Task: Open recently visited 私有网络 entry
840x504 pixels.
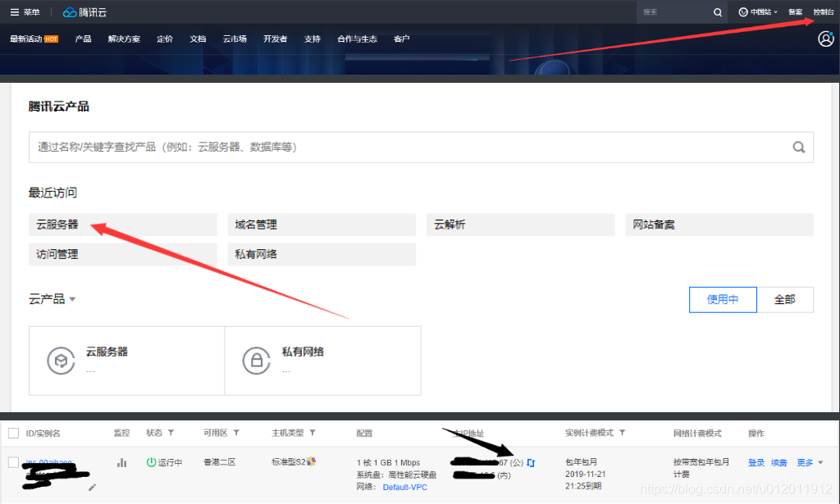Action: pos(322,254)
